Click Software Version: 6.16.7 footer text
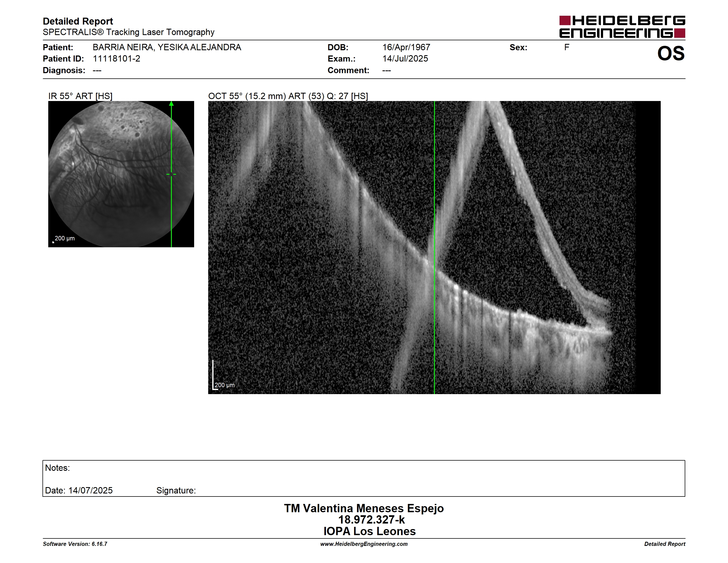The image size is (728, 563). [x=75, y=544]
